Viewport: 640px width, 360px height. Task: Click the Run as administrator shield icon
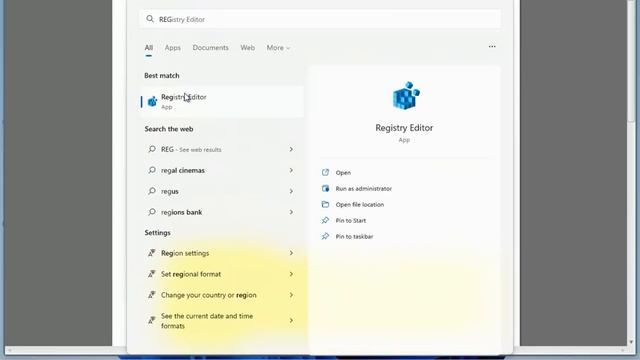(325, 188)
